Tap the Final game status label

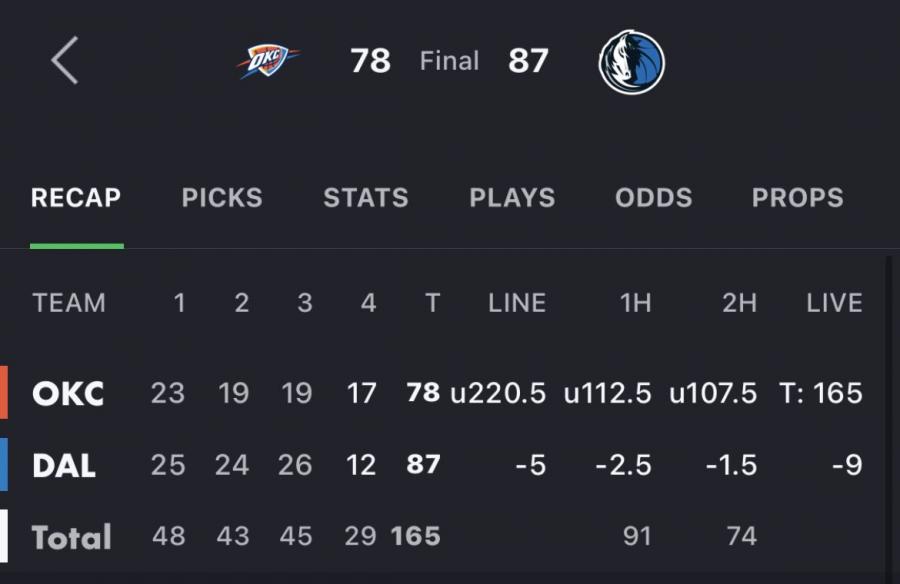449,61
